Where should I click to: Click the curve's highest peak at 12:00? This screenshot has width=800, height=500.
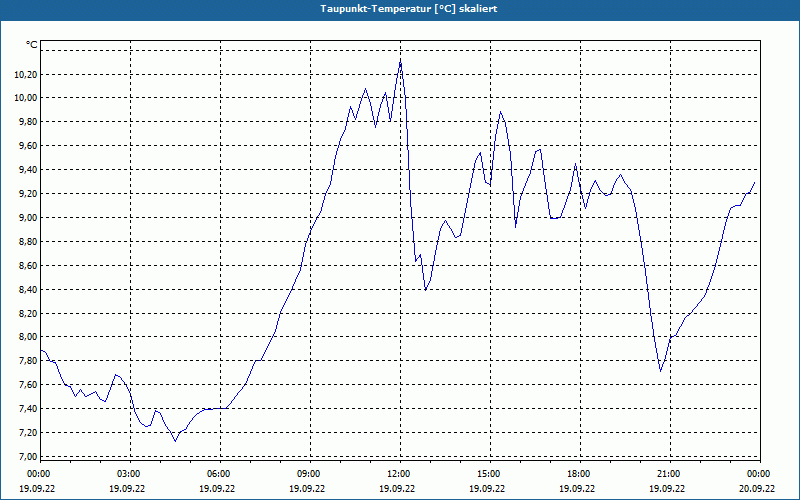click(401, 62)
